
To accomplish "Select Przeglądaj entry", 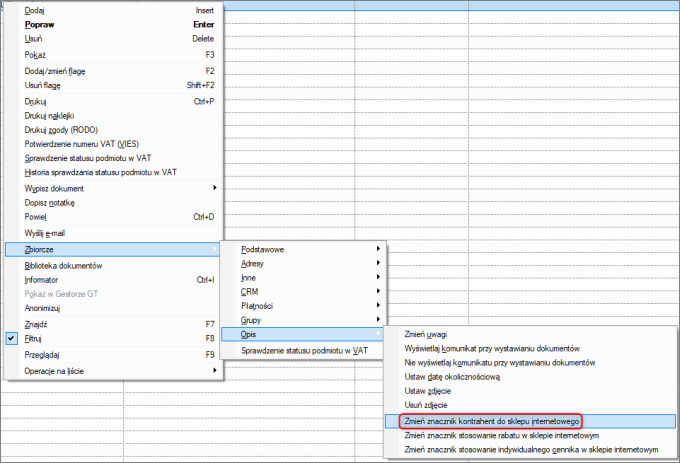I will [113, 355].
